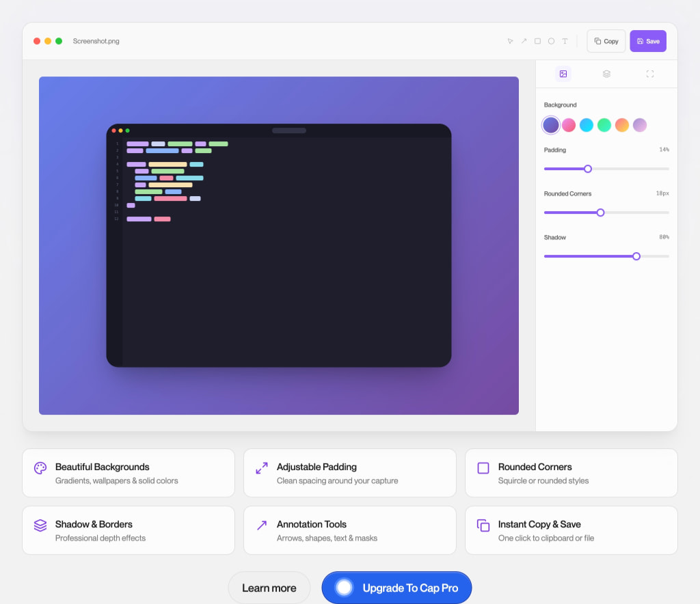Switch to the layers panel tab

click(606, 74)
